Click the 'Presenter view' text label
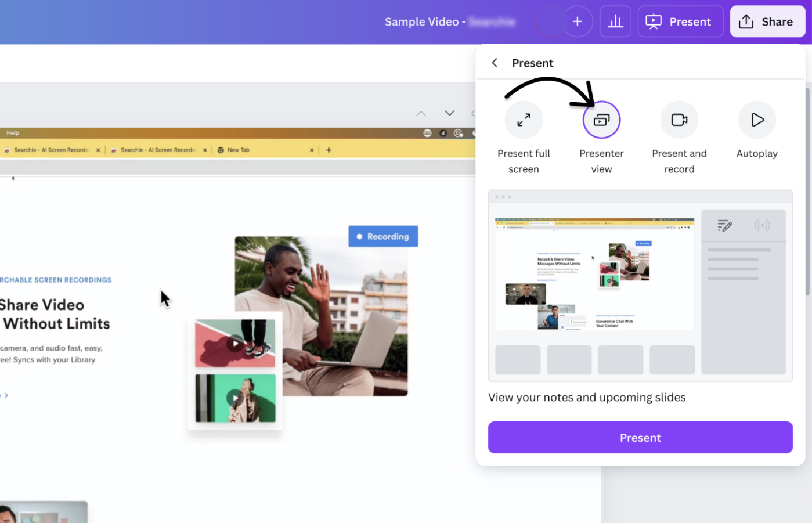Viewport: 812px width, 523px height. pos(601,161)
